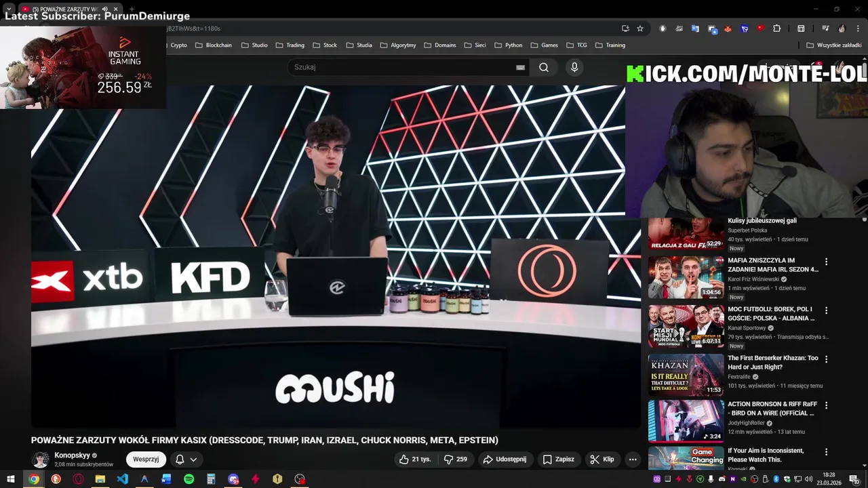The height and width of the screenshot is (488, 868).
Task: Open Konopskyy channel name link
Action: [72, 455]
